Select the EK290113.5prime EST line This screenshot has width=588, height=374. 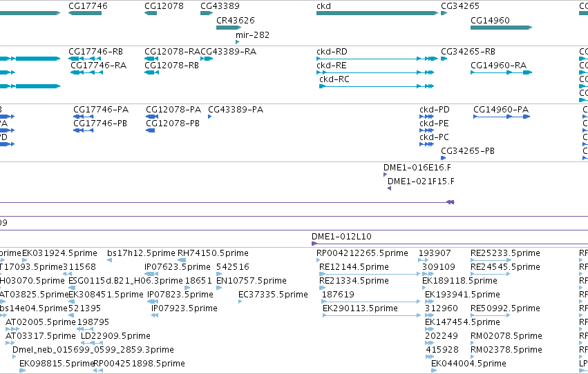coord(372,315)
